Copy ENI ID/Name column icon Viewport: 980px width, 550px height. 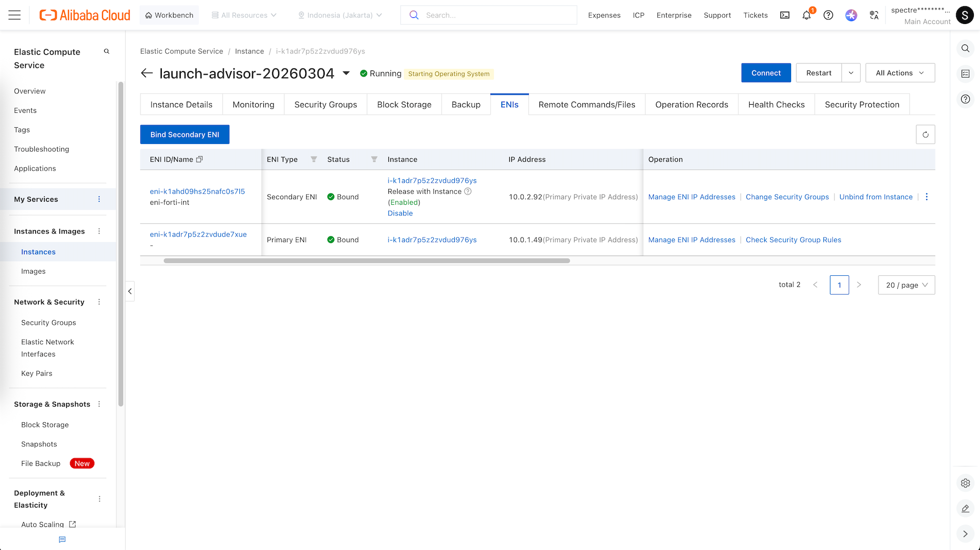click(x=200, y=159)
